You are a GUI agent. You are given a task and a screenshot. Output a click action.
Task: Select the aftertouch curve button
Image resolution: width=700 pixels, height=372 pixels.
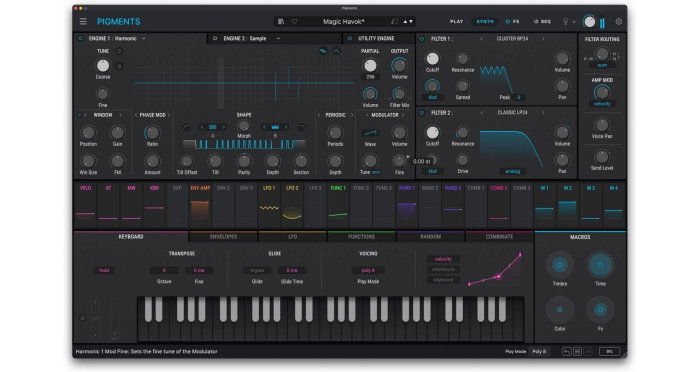coord(443,269)
